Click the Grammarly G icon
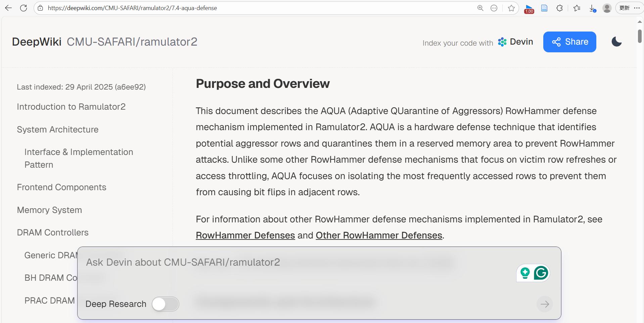Viewport: 644px width, 323px height. [x=541, y=273]
